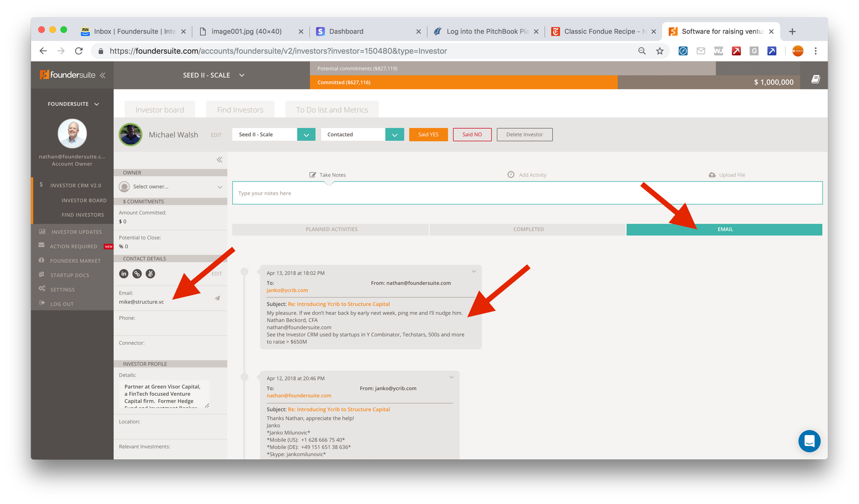
Task: Expand the Select owner dropdown
Action: (x=219, y=187)
